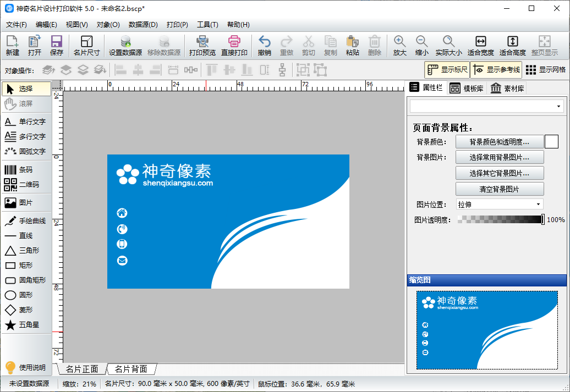Open 名片尺寸 card size settings
This screenshot has width=570, height=392.
86,46
